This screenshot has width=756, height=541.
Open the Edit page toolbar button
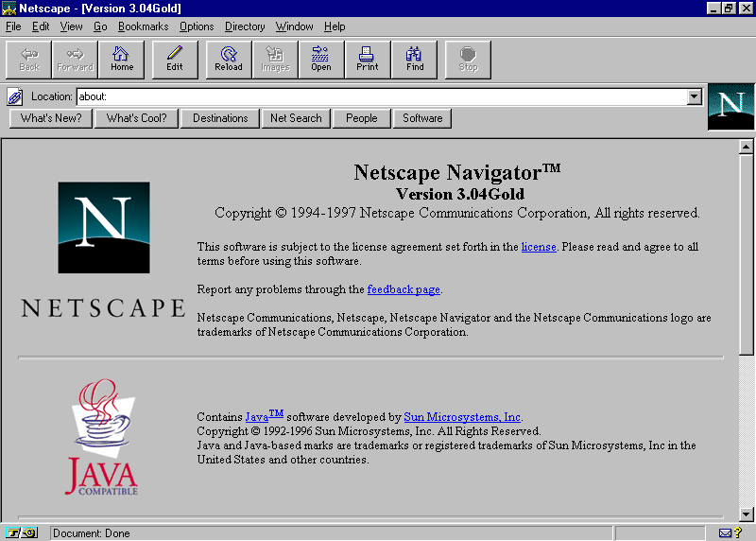pyautogui.click(x=175, y=59)
